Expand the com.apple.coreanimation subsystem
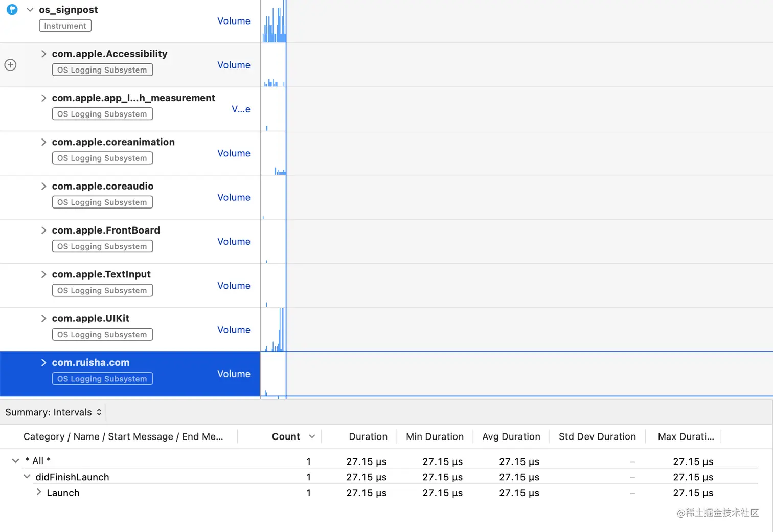The width and height of the screenshot is (773, 532). tap(43, 142)
